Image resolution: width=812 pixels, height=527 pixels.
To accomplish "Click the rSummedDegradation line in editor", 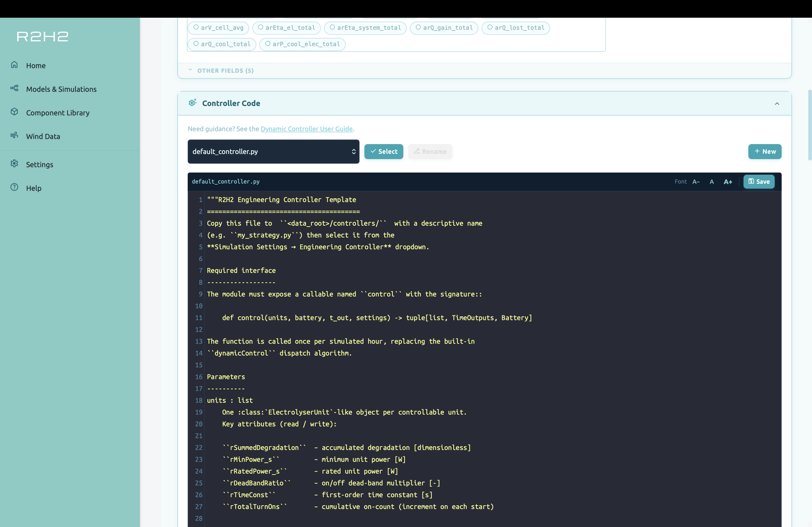I will pos(347,448).
